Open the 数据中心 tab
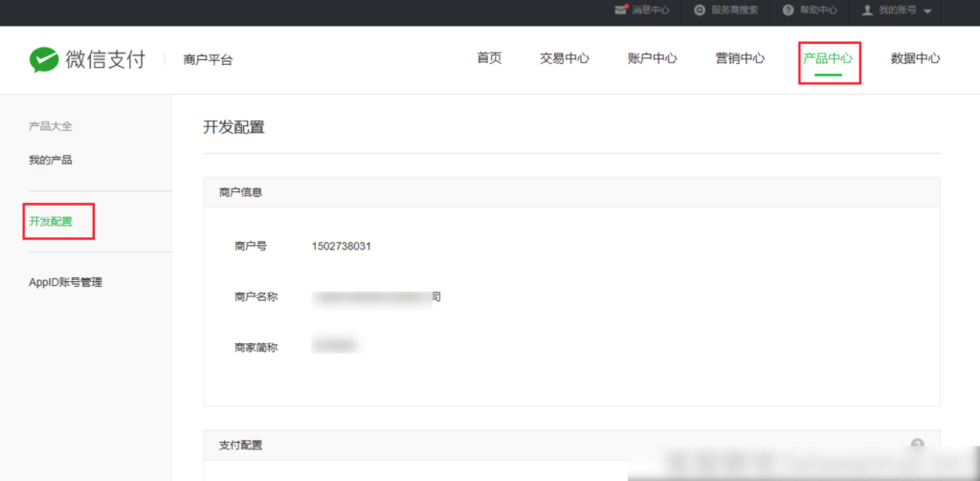This screenshot has height=481, width=980. [x=915, y=58]
